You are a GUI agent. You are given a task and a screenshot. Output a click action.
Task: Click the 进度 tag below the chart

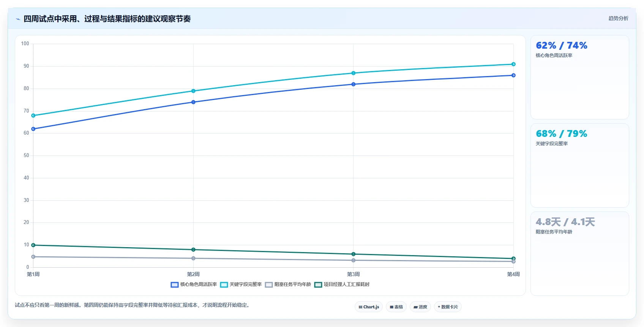coord(420,307)
